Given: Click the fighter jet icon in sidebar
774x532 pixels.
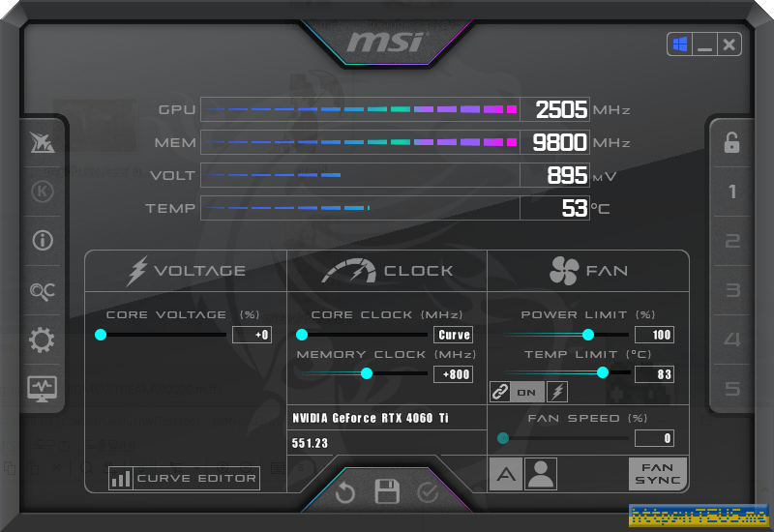Looking at the screenshot, I should tap(43, 142).
